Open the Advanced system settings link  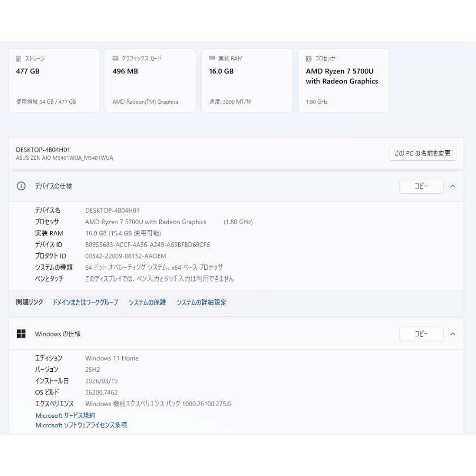click(x=202, y=303)
